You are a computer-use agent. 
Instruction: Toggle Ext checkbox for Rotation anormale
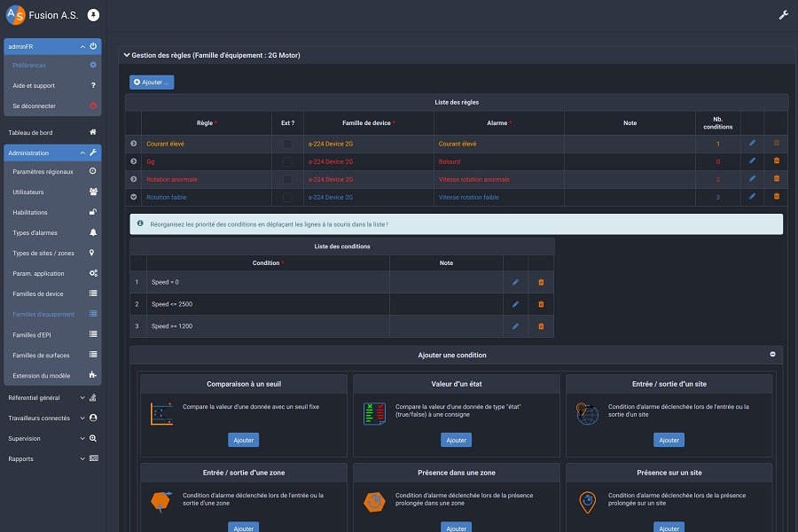[287, 180]
